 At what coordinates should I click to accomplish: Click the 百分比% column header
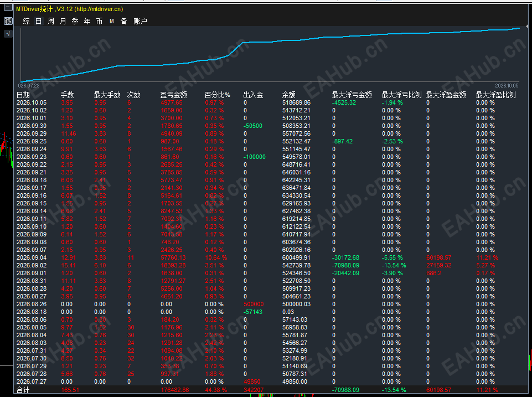tap(218, 95)
